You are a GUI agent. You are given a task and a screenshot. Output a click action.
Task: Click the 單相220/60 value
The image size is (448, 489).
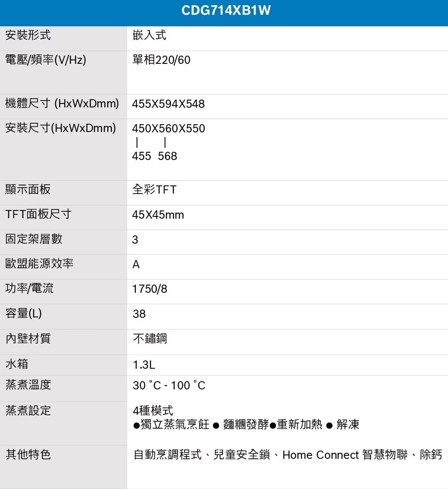click(x=161, y=60)
